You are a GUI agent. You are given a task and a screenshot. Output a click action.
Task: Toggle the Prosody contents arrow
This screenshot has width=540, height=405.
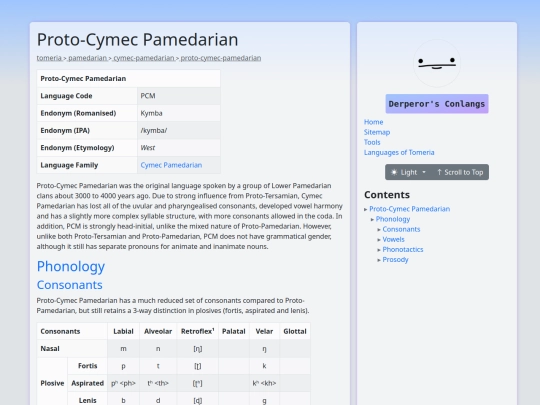[x=379, y=260]
